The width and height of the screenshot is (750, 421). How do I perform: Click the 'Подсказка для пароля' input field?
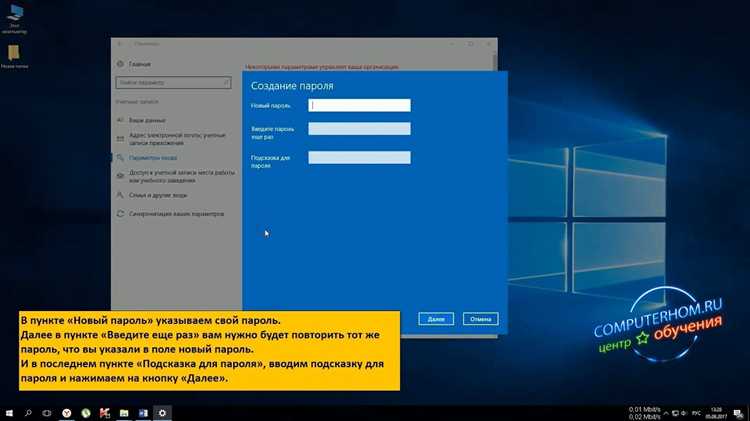click(359, 158)
